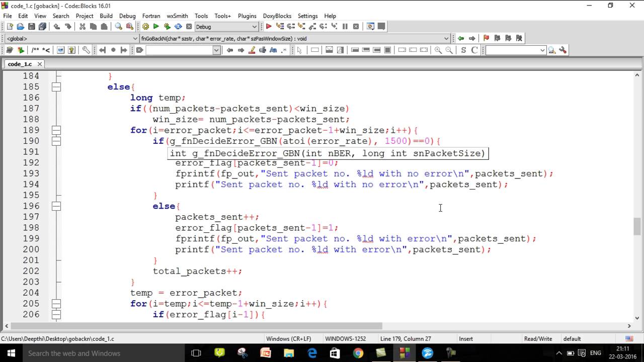Click the Abort build icon
644x362 pixels.
point(189,27)
